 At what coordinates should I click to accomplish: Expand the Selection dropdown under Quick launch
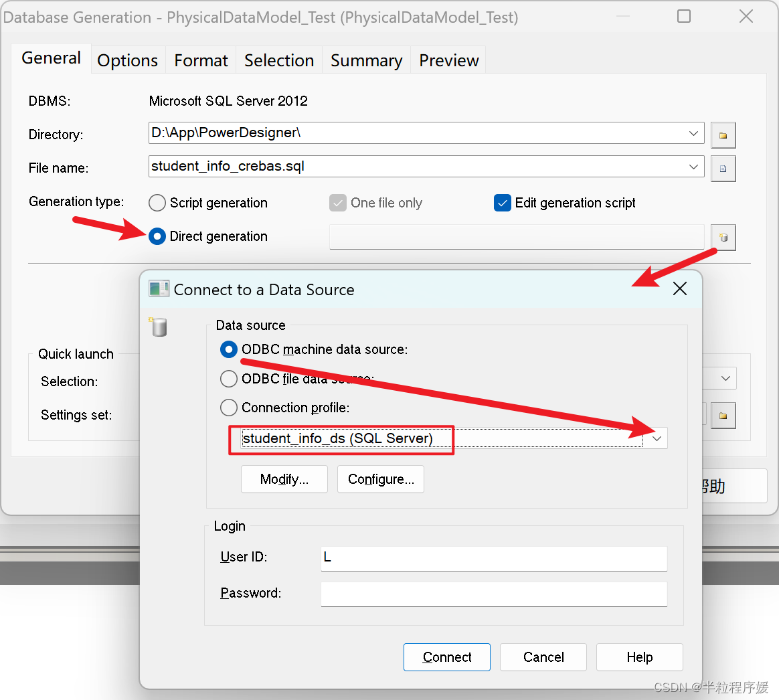(725, 378)
